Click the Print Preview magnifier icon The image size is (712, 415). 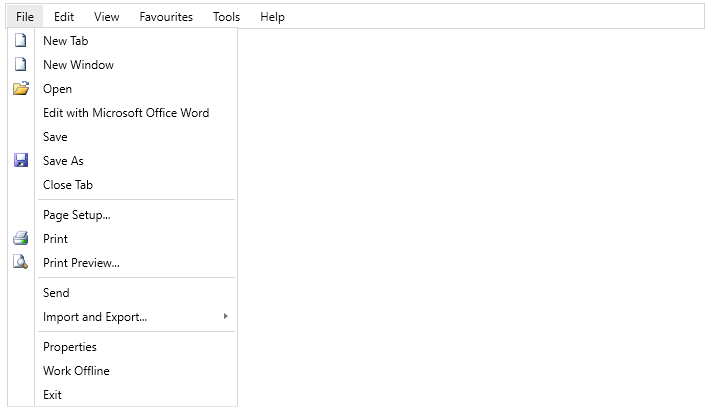click(20, 262)
